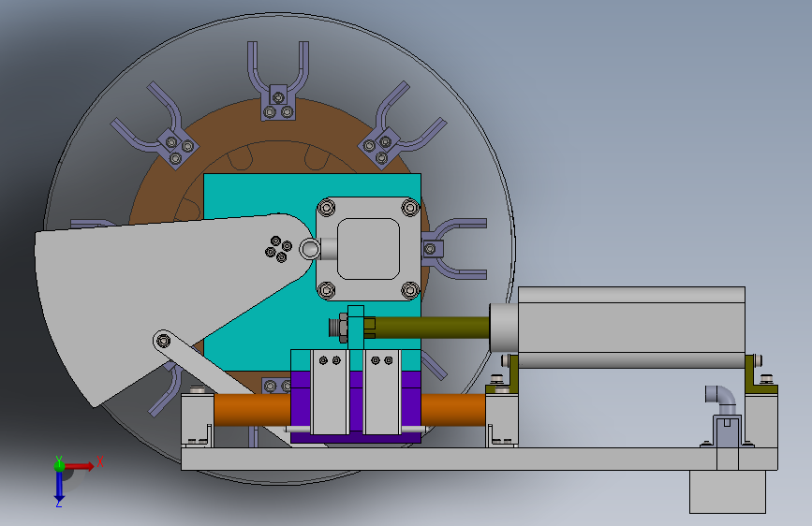Image resolution: width=812 pixels, height=526 pixels.
Task: Select the hex nut on the rod end
Action: (342, 328)
